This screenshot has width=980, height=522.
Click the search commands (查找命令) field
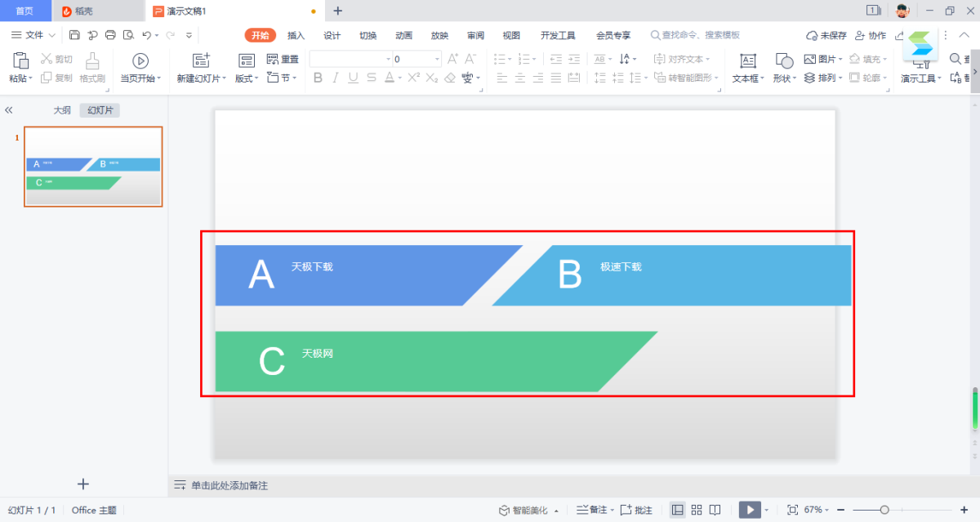point(695,35)
